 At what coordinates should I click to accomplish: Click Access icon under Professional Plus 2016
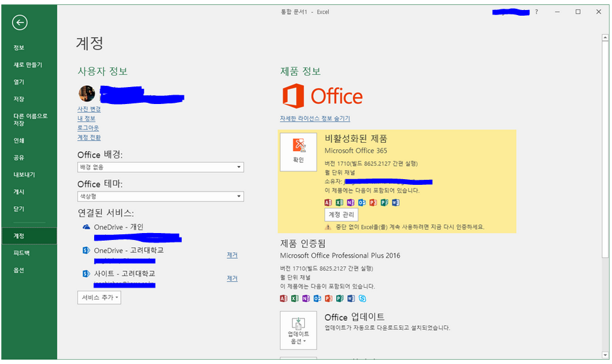[x=284, y=298]
